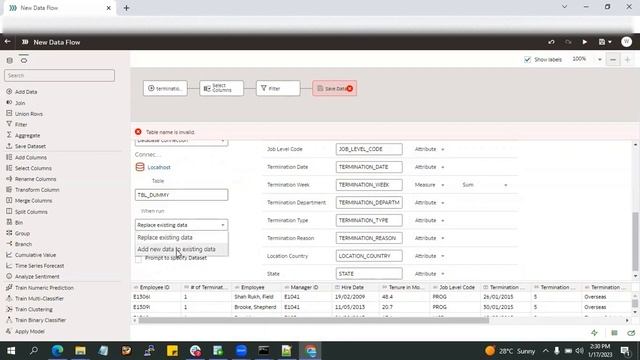
Task: Switch to the New Data Flow browser tab
Action: click(60, 8)
